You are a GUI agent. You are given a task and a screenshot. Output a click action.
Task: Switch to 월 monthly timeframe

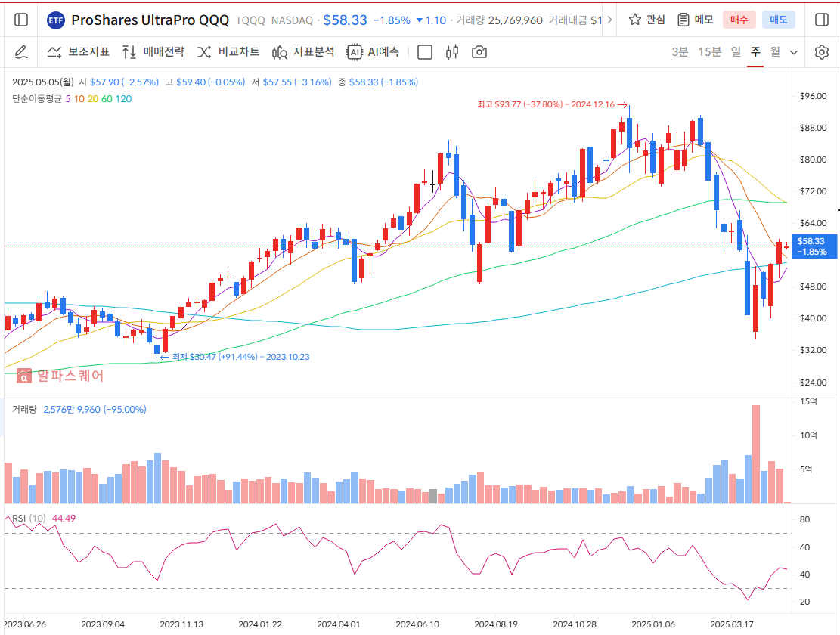click(775, 52)
